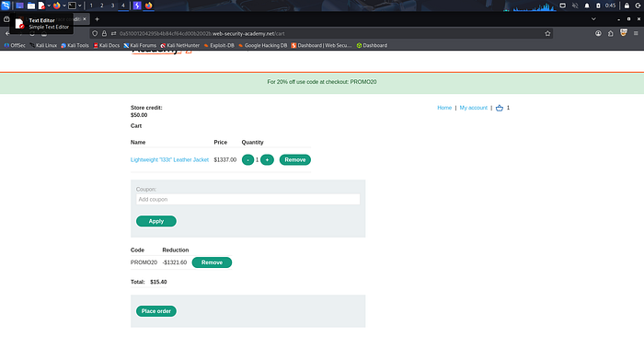Open the Kali Linux bookmark

click(x=43, y=46)
